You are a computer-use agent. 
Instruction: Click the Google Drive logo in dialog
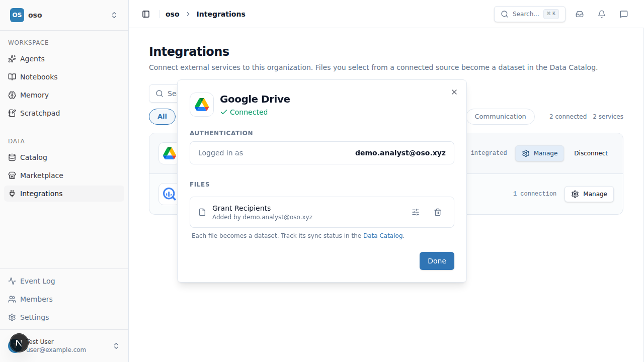(x=202, y=105)
